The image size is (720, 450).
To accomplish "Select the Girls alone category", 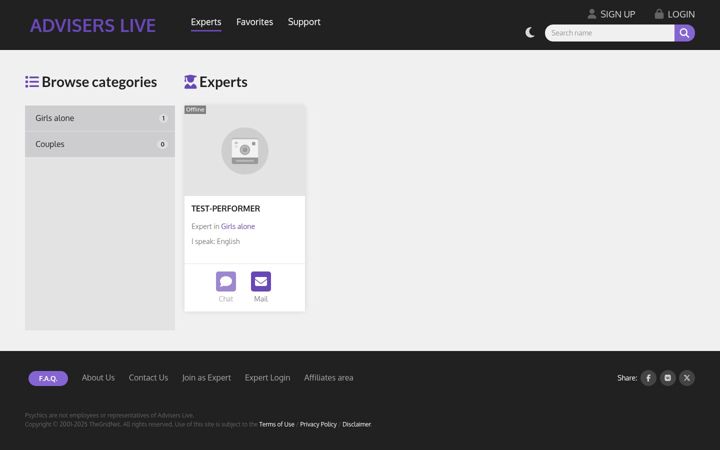I will pos(100,118).
